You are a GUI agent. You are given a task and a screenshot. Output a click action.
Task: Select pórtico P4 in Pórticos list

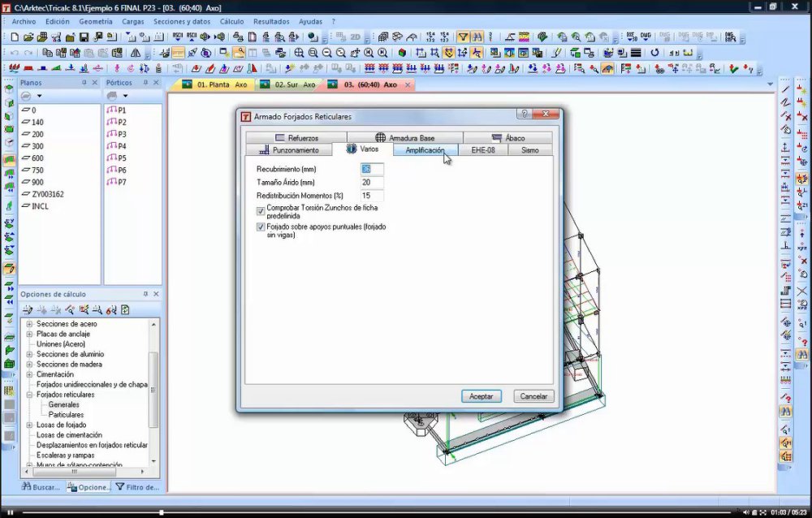pos(116,146)
